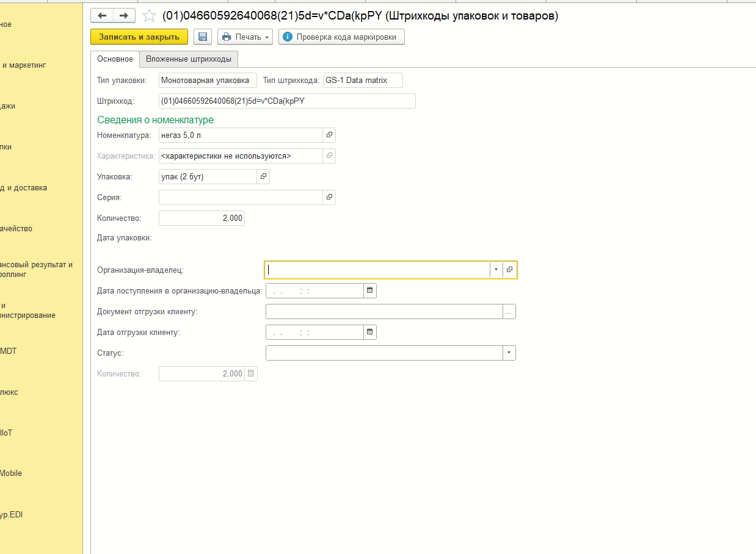Select the Основное tab
Viewport: 756px width, 554px height.
click(x=115, y=59)
